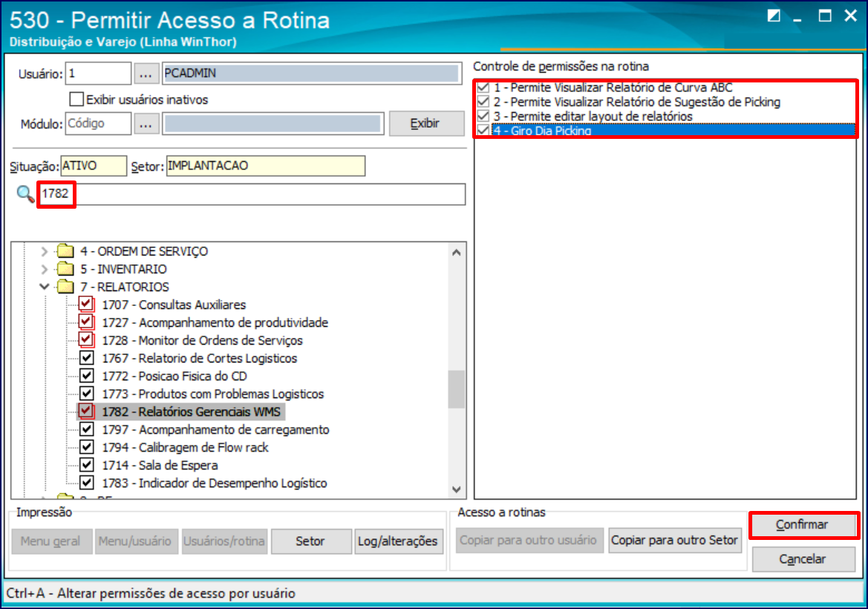Select 7 - RELATORIOS folder label
Image resolution: width=868 pixels, height=609 pixels.
point(125,287)
